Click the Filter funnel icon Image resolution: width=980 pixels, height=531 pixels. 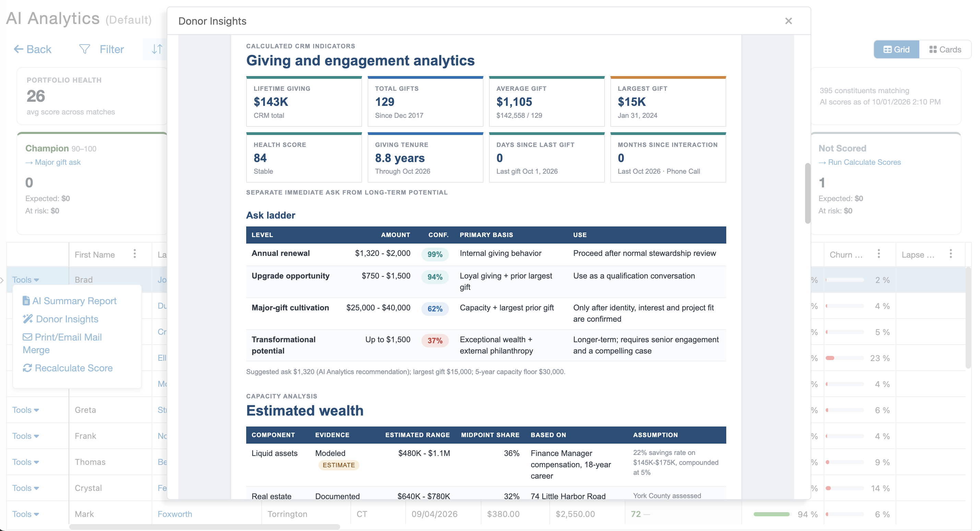tap(84, 49)
